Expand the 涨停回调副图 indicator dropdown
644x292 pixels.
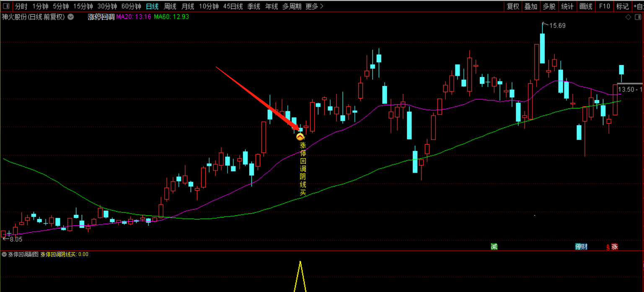point(4,254)
